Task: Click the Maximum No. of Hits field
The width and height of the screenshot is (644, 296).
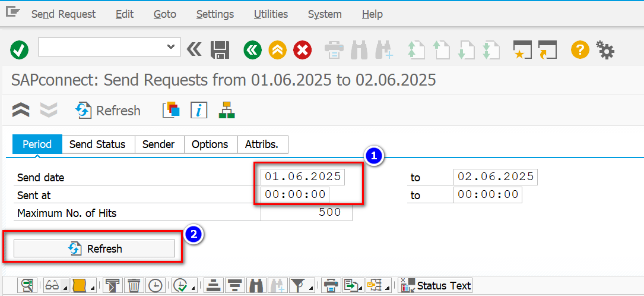Action: [306, 213]
